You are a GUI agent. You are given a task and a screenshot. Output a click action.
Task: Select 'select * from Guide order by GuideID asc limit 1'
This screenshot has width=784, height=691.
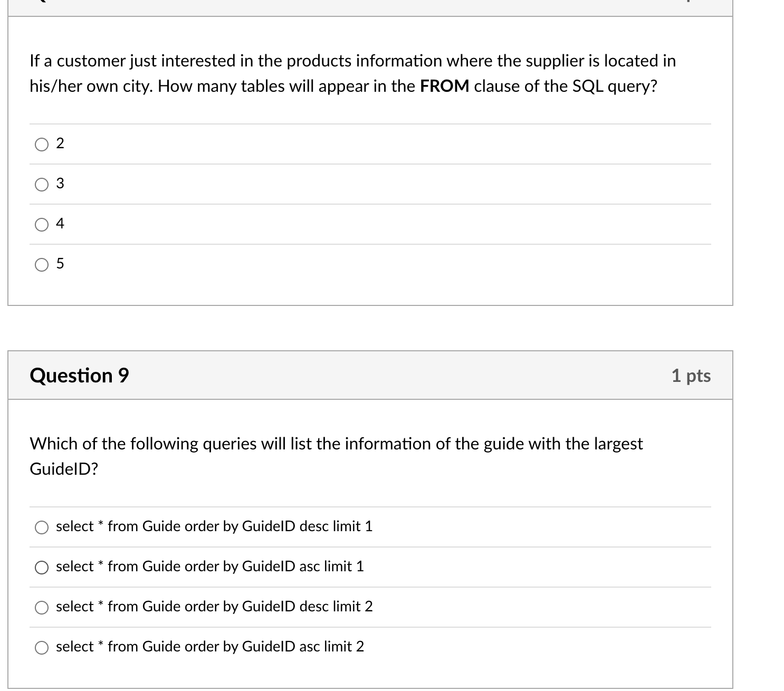click(x=42, y=567)
